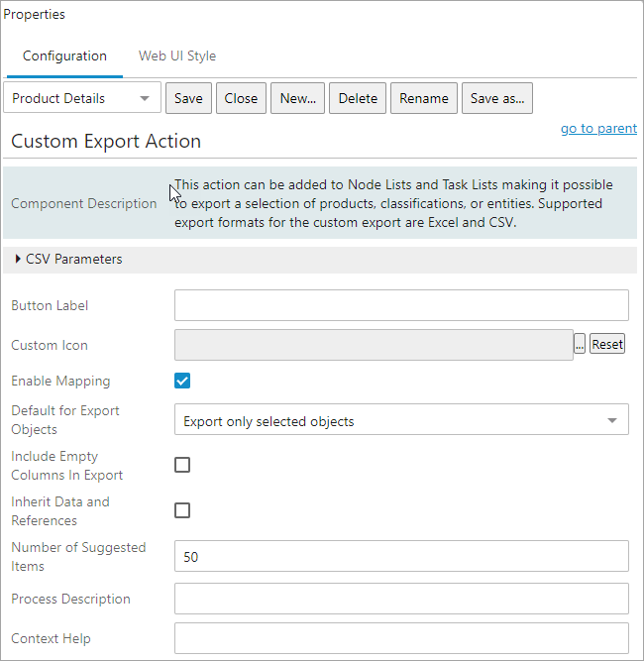
Task: Click the Close button in toolbar
Action: (x=241, y=98)
